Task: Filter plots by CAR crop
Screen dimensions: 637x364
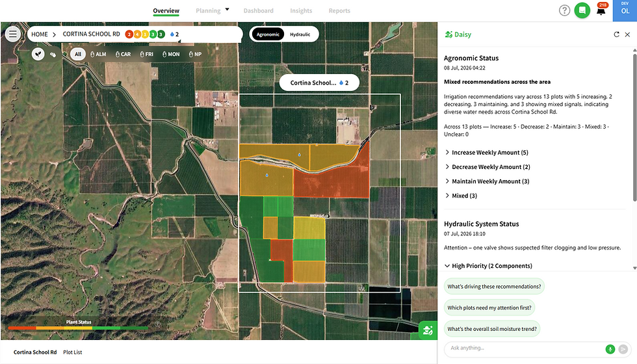Action: [123, 54]
